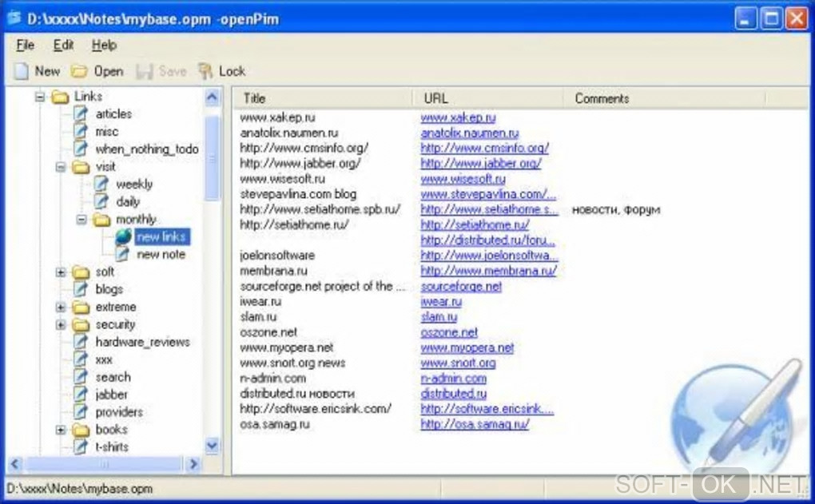This screenshot has width=815, height=504.
Task: Click the note icon beside articles
Action: pos(80,113)
